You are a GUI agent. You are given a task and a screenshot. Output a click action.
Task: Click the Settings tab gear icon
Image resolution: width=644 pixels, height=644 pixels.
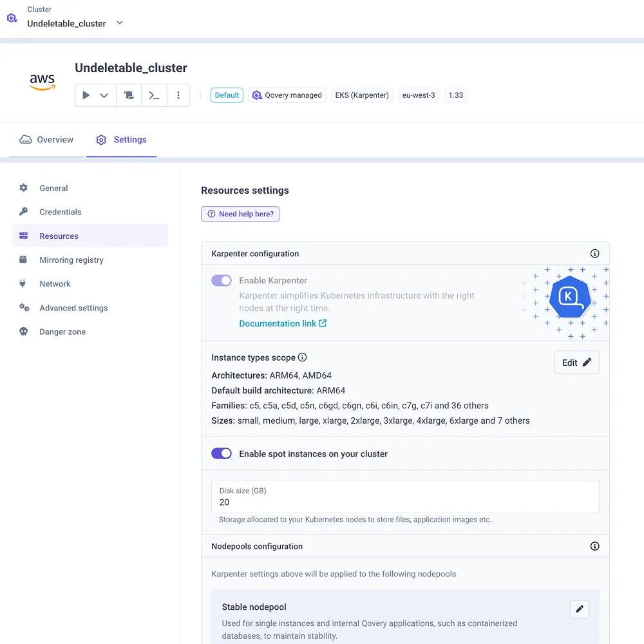(101, 140)
